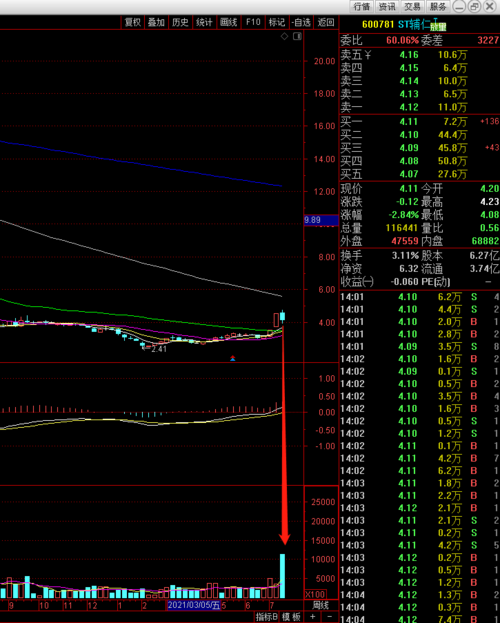Click the diamond icon above the chart
Screen dimensions: 500x623
pos(285,37)
